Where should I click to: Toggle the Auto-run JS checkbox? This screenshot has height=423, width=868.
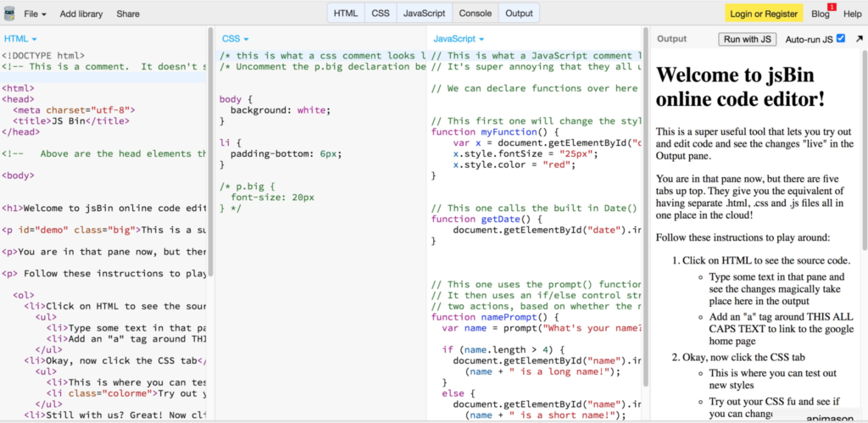pos(841,39)
